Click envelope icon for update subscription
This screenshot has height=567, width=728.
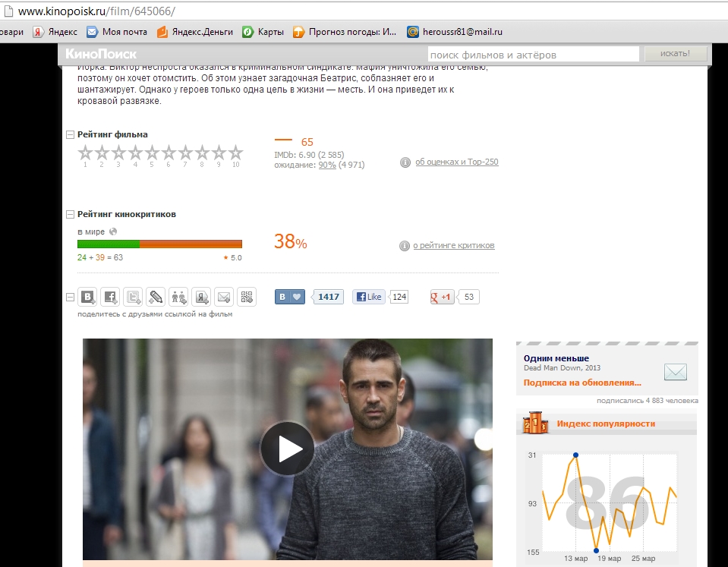tap(675, 372)
